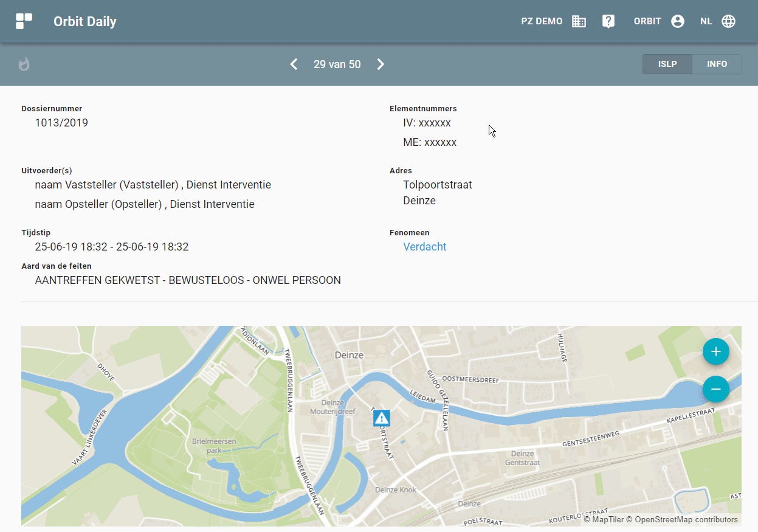Viewport: 758px width, 532px height.
Task: Open the NL language selector
Action: [x=706, y=21]
